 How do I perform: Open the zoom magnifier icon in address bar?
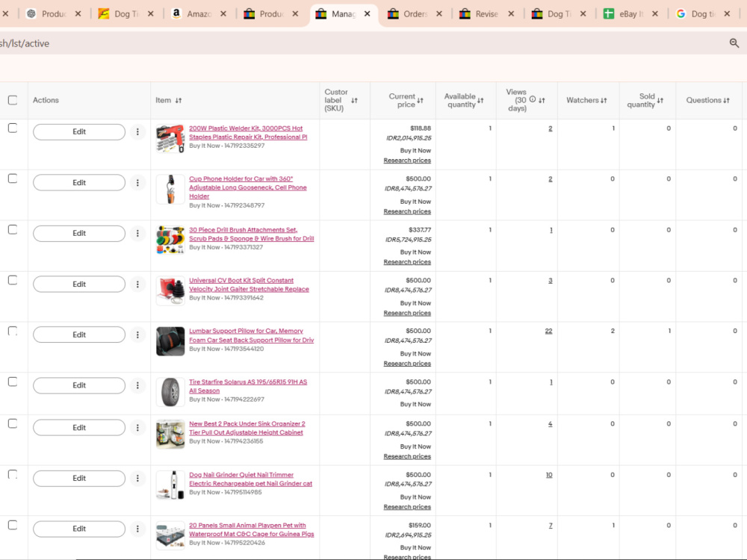coord(734,43)
